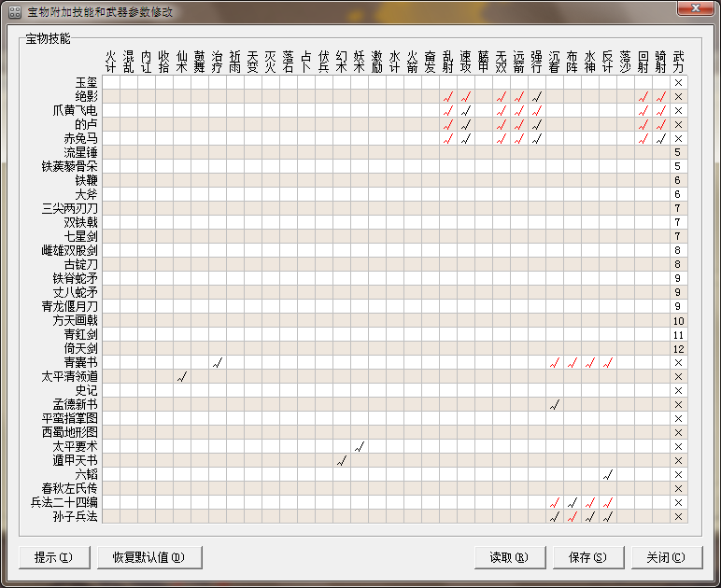This screenshot has width=721, height=588.
Task: Click the red checkmark for 赤兔马 under 回射
Action: 643,138
